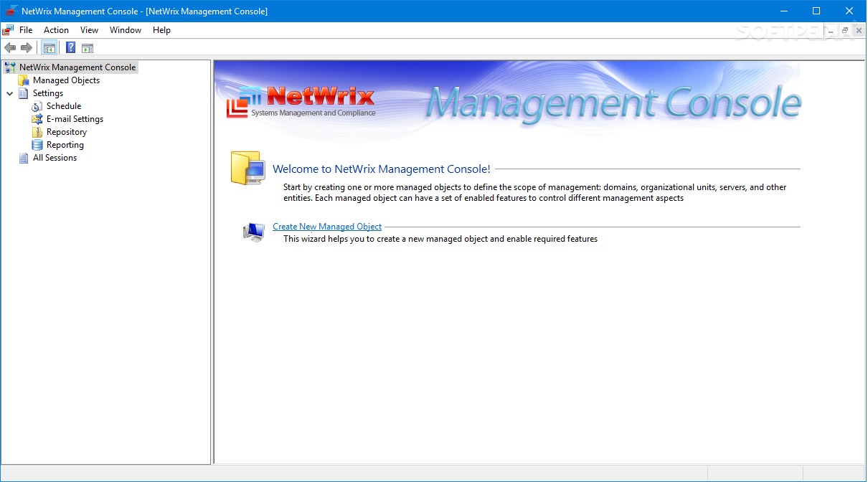Click the computer icon beside Create New Managed Object
This screenshot has width=868, height=482.
tap(254, 231)
